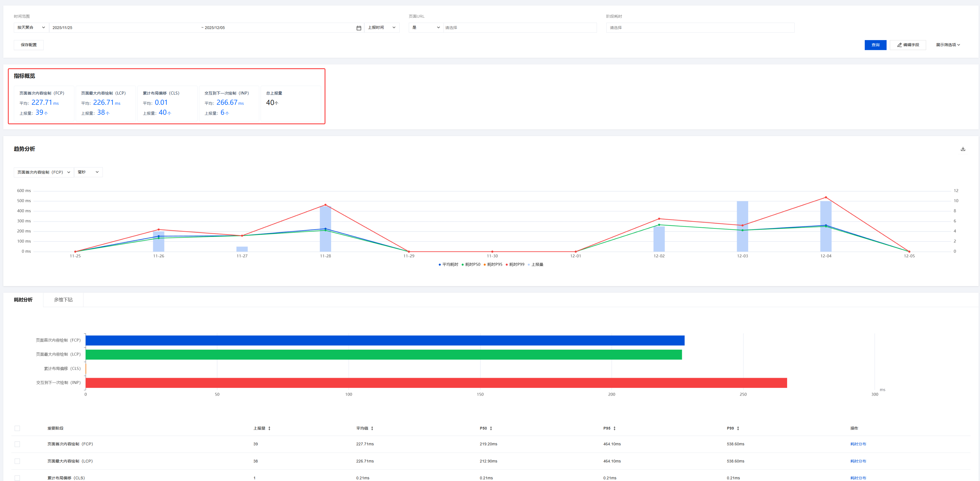Screen dimensions: 980x481
Task: Tick the select-all checkbox in table header
Action: [x=17, y=428]
